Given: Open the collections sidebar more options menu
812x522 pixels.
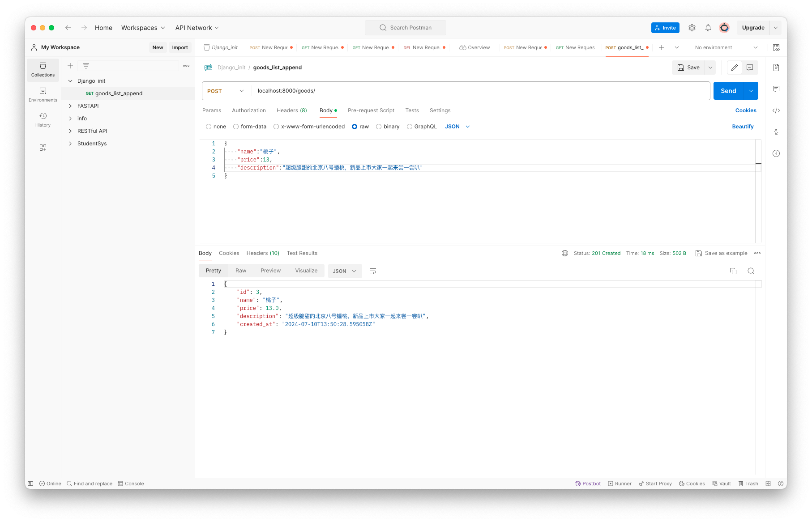Looking at the screenshot, I should [186, 66].
